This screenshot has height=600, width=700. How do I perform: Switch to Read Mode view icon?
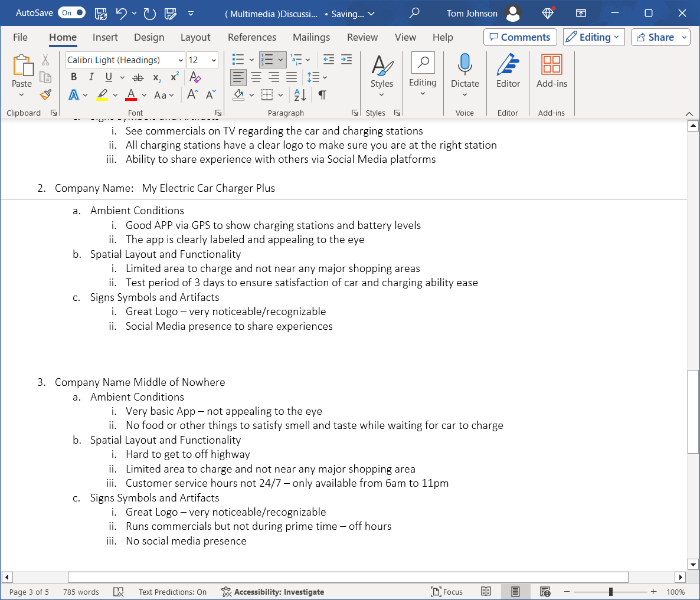point(486,592)
